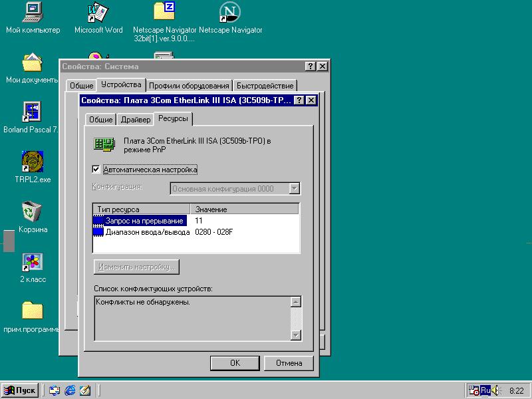532x399 pixels.
Task: Click the OK button
Action: (x=235, y=363)
